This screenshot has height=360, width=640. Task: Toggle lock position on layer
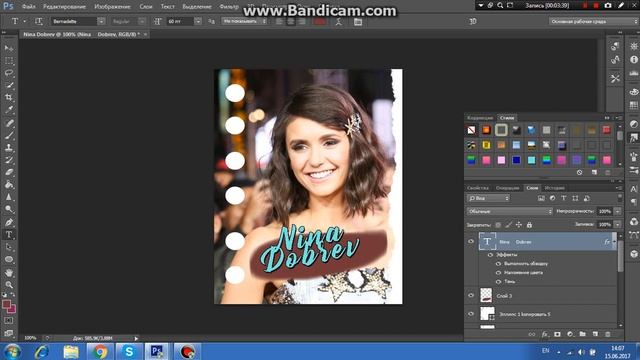coord(519,225)
